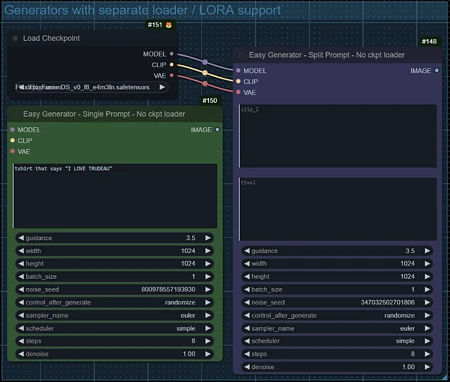The image size is (450, 382).
Task: Collapse the Single Prompt generator node via its dot
Action: point(14,114)
